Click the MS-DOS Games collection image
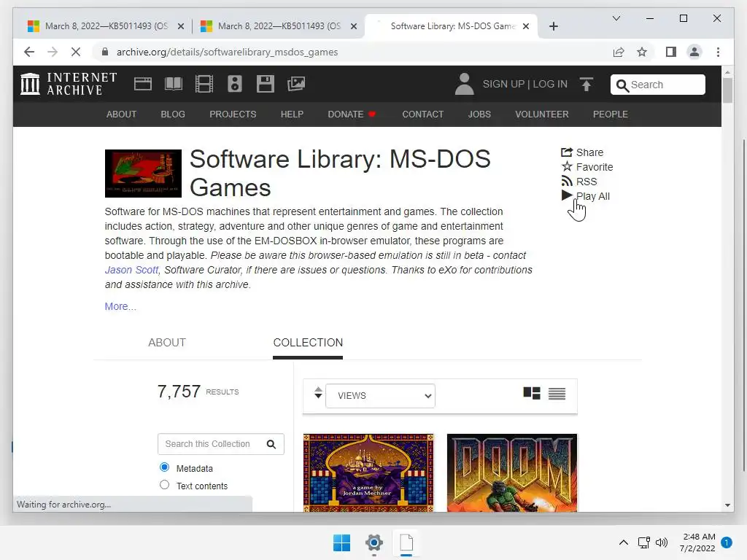 [x=143, y=174]
